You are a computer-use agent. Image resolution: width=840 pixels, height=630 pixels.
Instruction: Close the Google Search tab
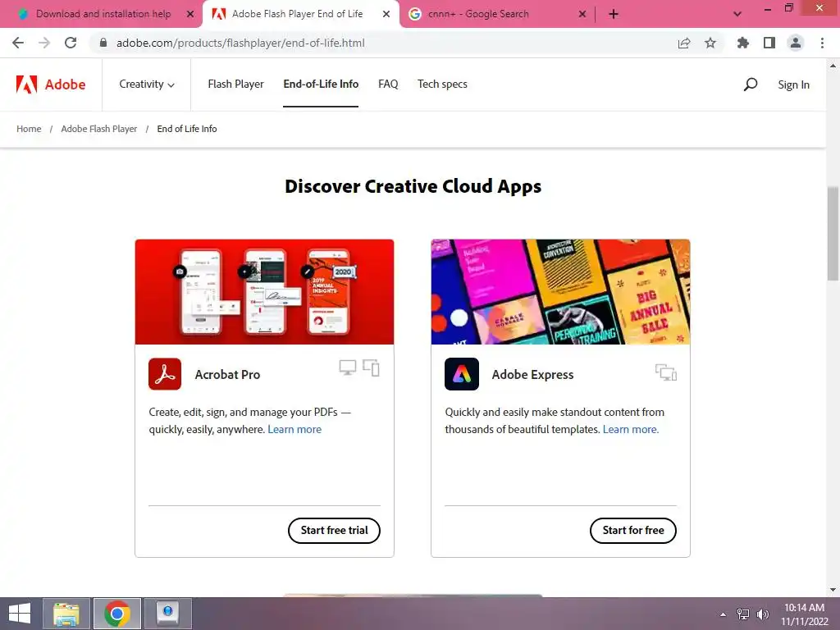coord(582,14)
